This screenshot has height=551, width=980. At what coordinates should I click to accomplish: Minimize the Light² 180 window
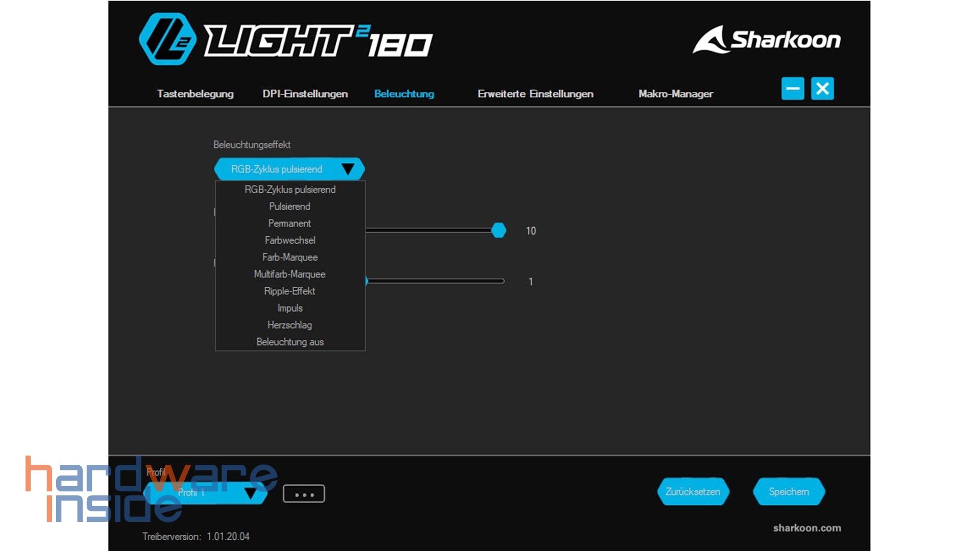tap(793, 89)
